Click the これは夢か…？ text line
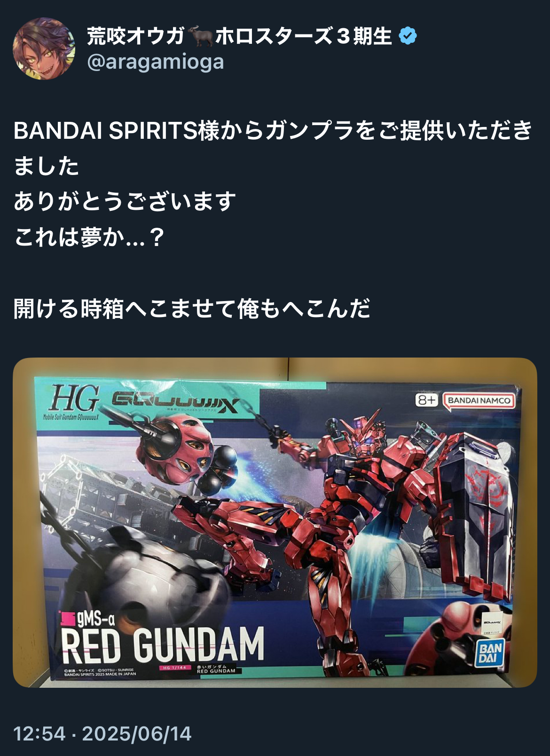The width and height of the screenshot is (550, 756). pyautogui.click(x=89, y=237)
